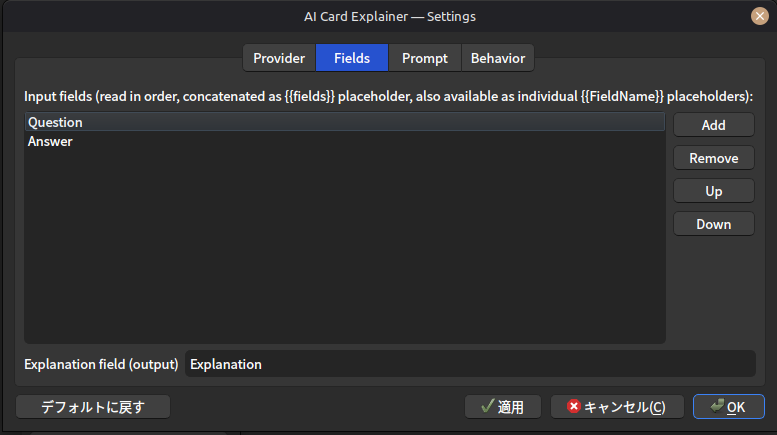The height and width of the screenshot is (435, 777).
Task: Click the red cancel icon
Action: pyautogui.click(x=573, y=407)
